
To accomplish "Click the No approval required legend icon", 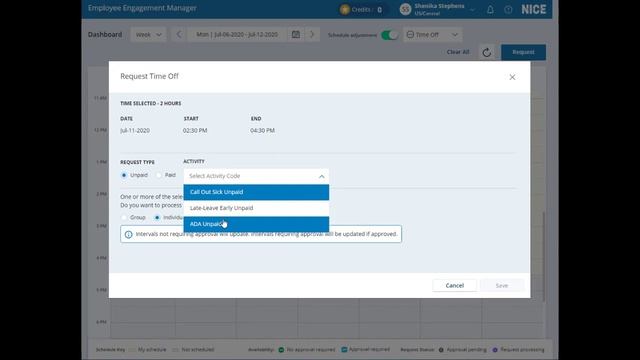I will [281, 350].
